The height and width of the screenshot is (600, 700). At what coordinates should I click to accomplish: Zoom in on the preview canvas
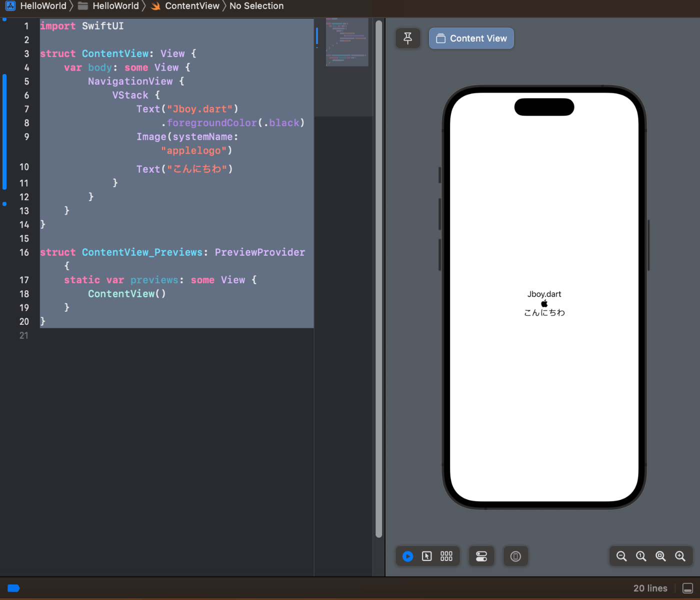tap(680, 556)
